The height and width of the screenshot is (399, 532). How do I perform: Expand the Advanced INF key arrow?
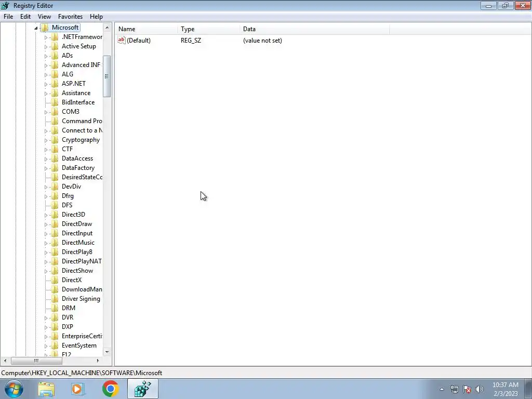coord(46,65)
